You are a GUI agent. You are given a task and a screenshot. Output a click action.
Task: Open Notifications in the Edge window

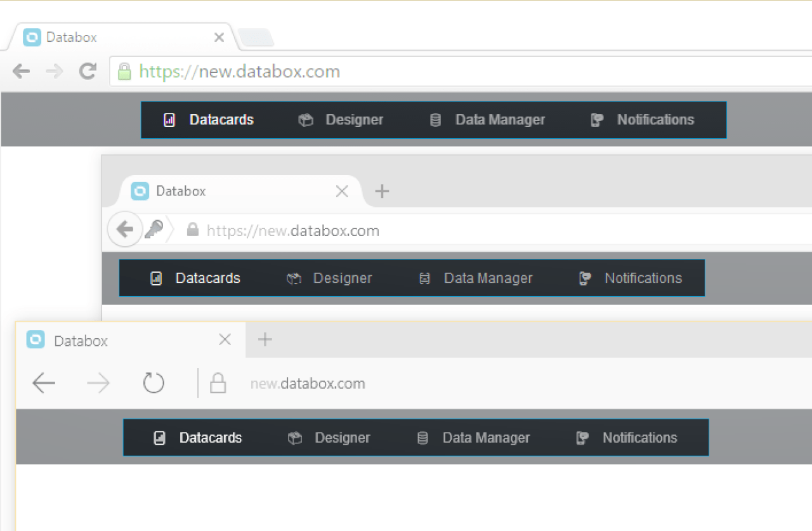pyautogui.click(x=640, y=438)
